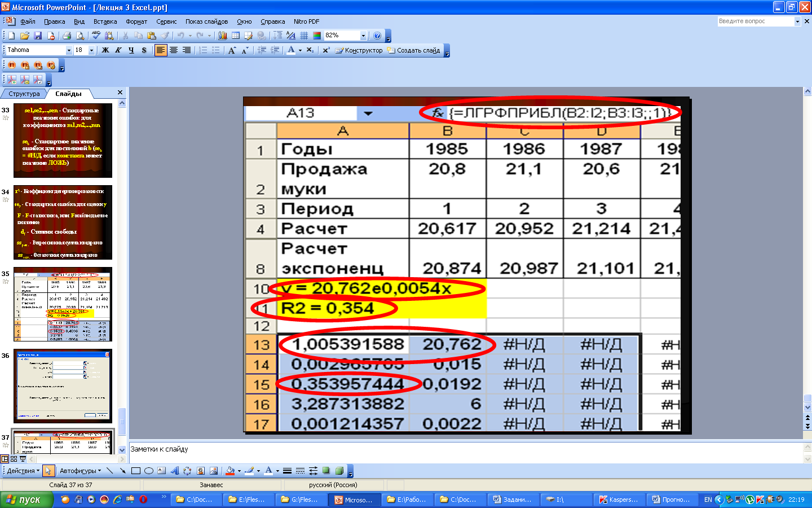The height and width of the screenshot is (508, 812).
Task: Click the Copy icon
Action: coord(138,36)
